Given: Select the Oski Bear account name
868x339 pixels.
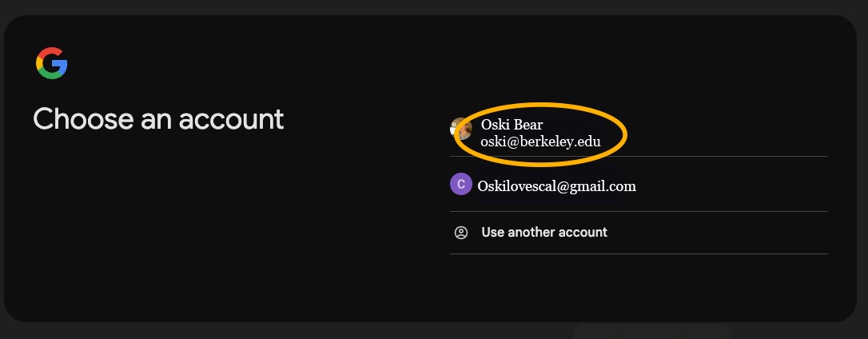Looking at the screenshot, I should point(512,125).
